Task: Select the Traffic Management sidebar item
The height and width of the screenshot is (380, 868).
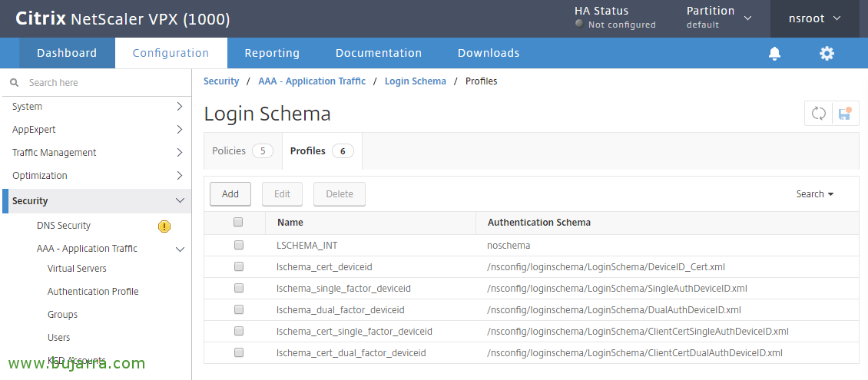Action: 55,152
